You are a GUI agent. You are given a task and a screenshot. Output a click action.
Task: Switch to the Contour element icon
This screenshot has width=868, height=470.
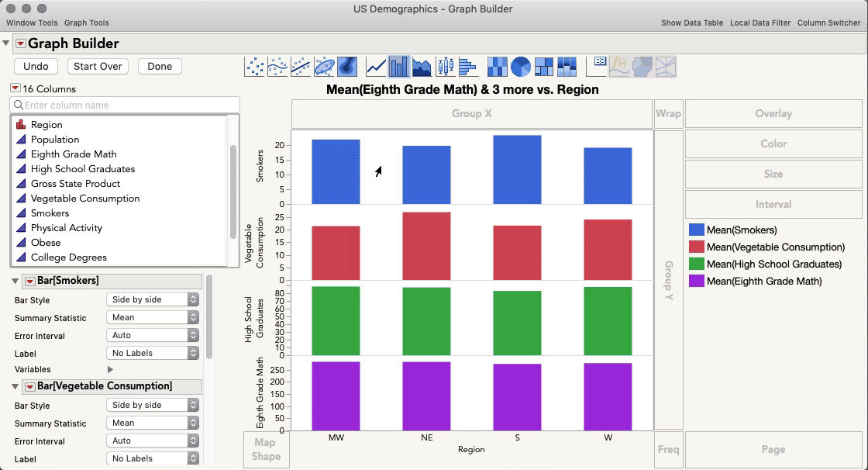pyautogui.click(x=346, y=67)
